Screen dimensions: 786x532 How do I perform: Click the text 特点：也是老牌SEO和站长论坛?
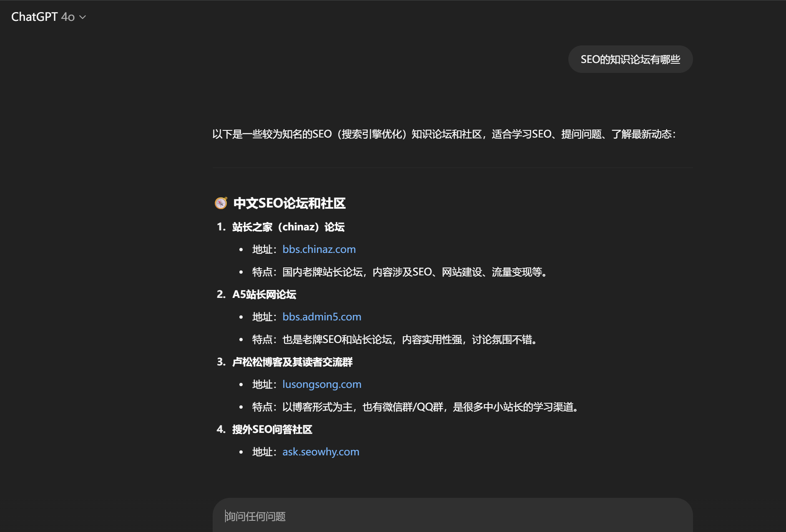pyautogui.click(x=322, y=340)
